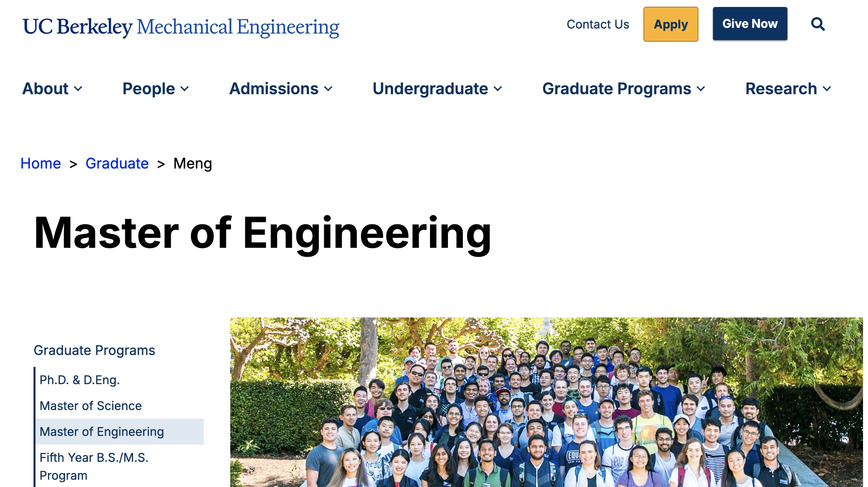Open Master of Science sidebar link
868x487 pixels.
pos(90,406)
